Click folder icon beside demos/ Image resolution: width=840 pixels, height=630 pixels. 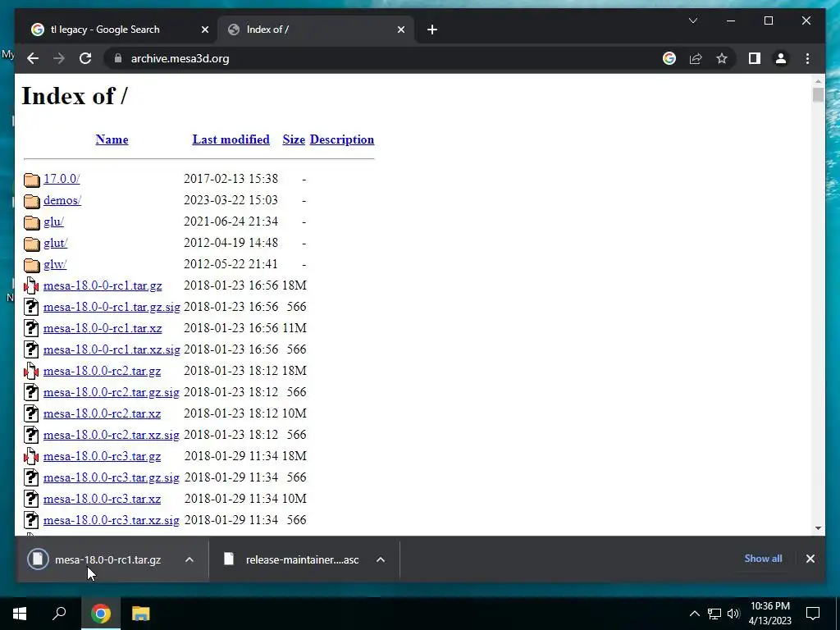coord(32,201)
